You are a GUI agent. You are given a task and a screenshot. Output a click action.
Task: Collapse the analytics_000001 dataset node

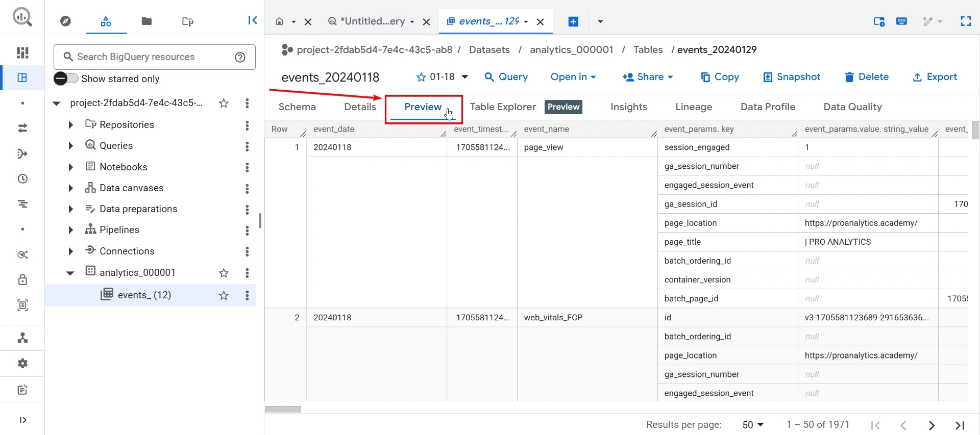click(x=70, y=273)
